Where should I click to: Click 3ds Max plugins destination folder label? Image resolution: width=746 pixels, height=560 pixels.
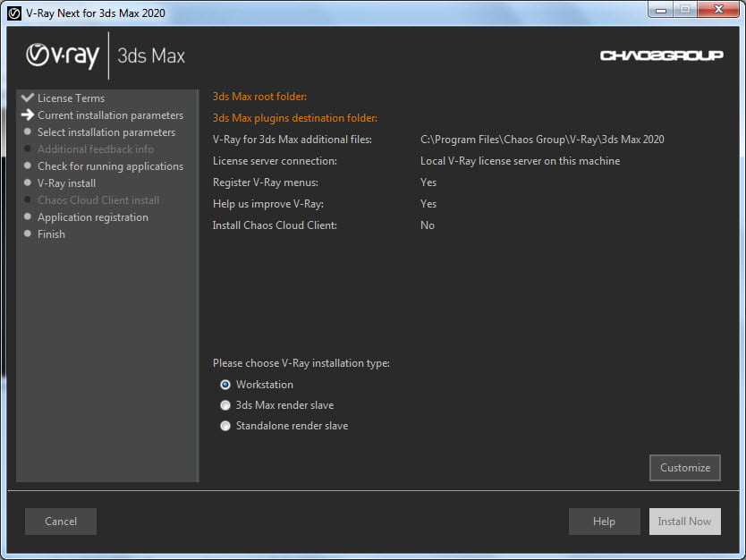point(295,118)
